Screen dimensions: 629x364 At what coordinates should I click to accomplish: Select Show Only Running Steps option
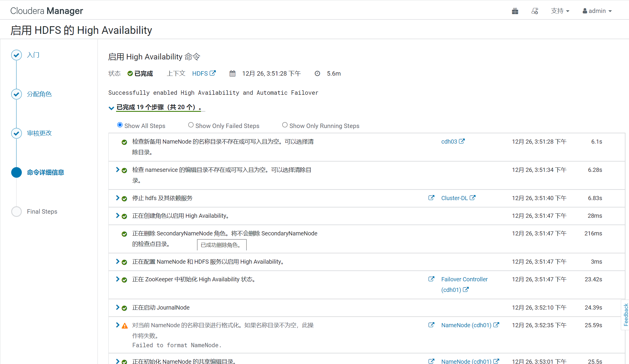(x=285, y=125)
